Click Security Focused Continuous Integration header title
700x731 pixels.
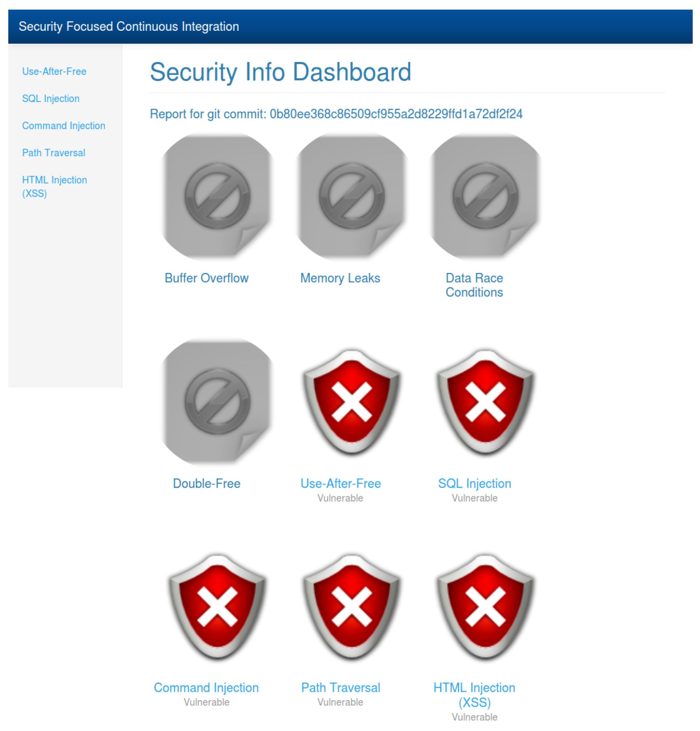click(129, 26)
